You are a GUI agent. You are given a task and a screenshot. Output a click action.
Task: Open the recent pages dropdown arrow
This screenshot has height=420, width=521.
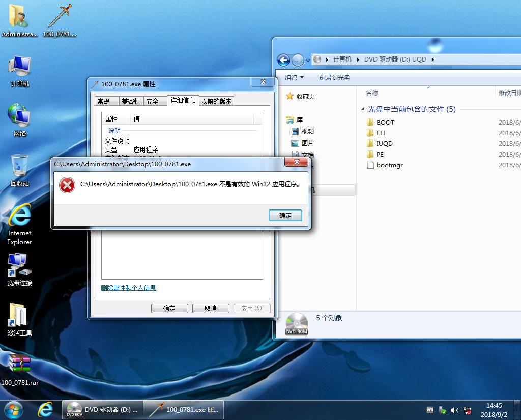click(x=308, y=61)
